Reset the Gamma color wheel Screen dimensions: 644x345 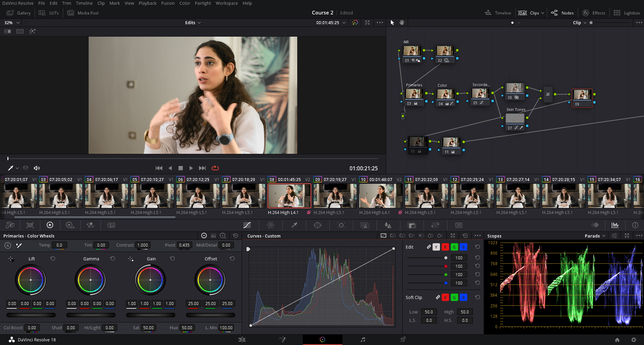point(113,259)
